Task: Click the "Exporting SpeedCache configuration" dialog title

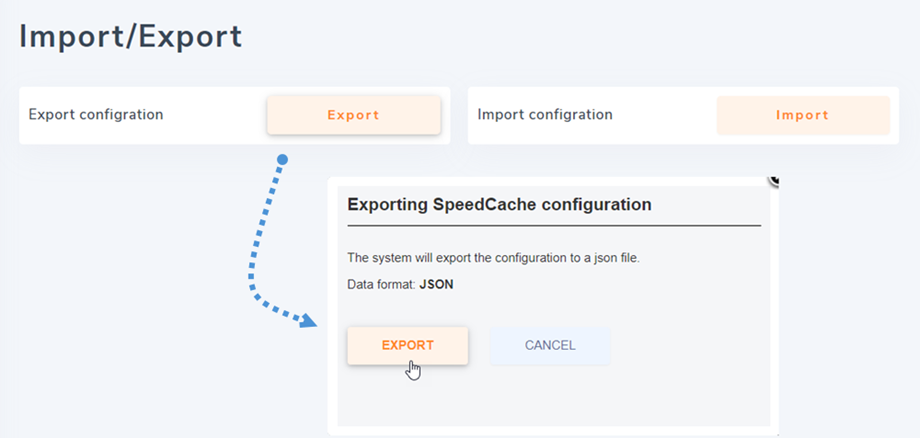Action: 499,205
